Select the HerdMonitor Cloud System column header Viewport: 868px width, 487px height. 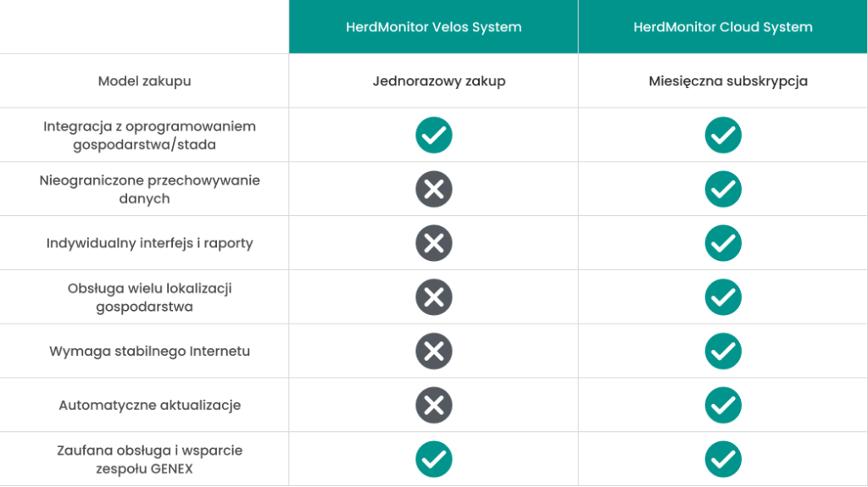click(x=723, y=27)
